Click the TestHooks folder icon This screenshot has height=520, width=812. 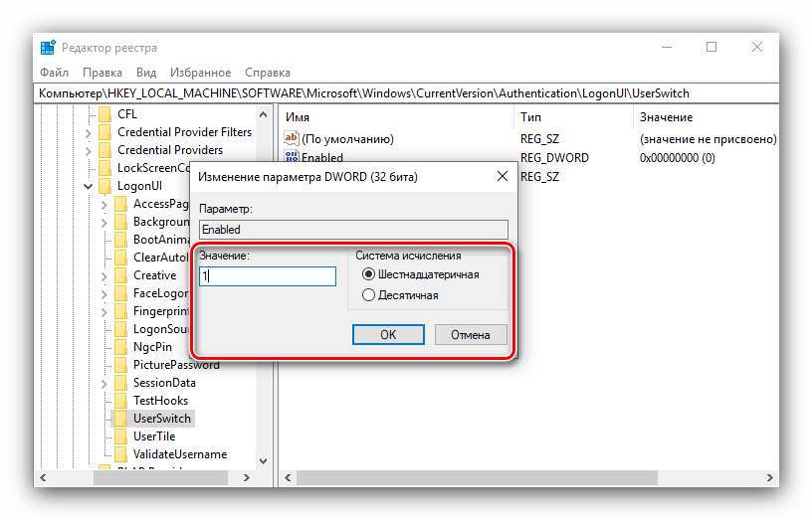point(120,401)
